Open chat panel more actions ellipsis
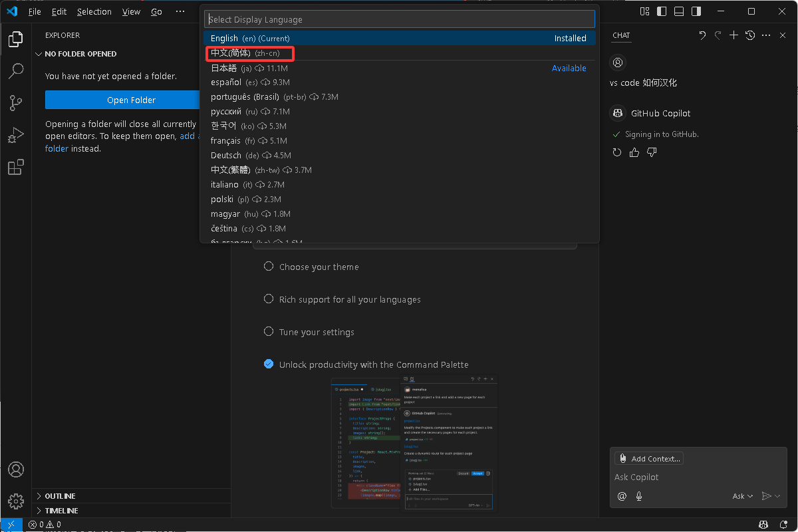Screen dimensions: 798x532 [766, 35]
